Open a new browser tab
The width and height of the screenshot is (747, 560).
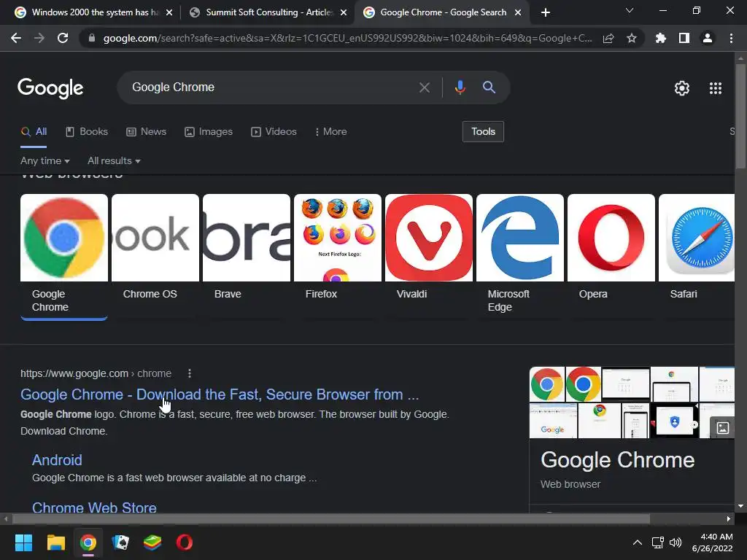tap(546, 12)
